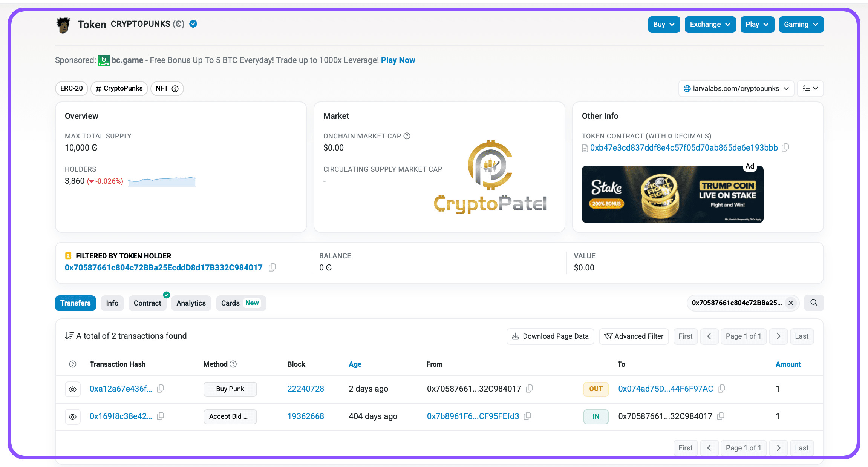Expand larvalabs.com/cryptopunks links dropdown
This screenshot has height=467, width=868.
[736, 89]
